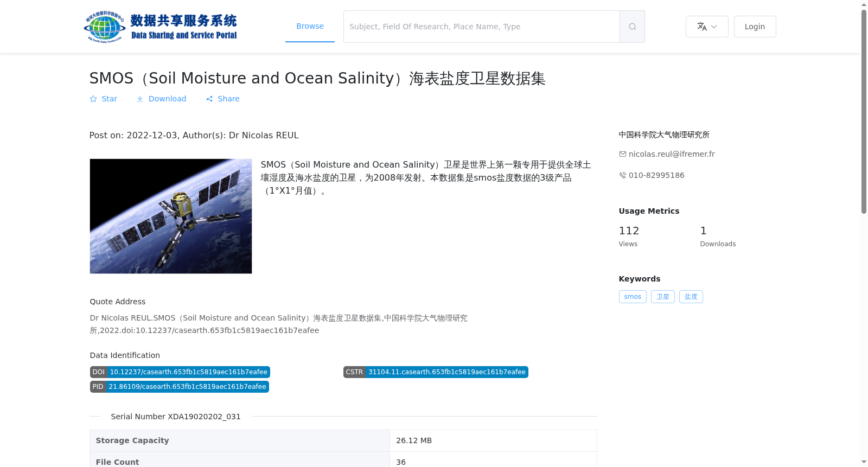Click the Login button
Viewport: 868px width, 467px height.
coord(755,27)
